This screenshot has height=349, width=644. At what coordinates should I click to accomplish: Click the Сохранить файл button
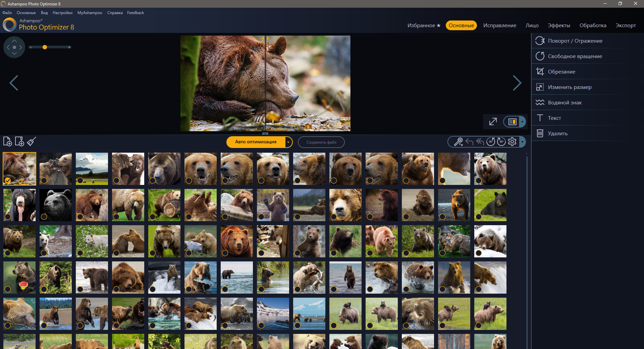tap(321, 142)
